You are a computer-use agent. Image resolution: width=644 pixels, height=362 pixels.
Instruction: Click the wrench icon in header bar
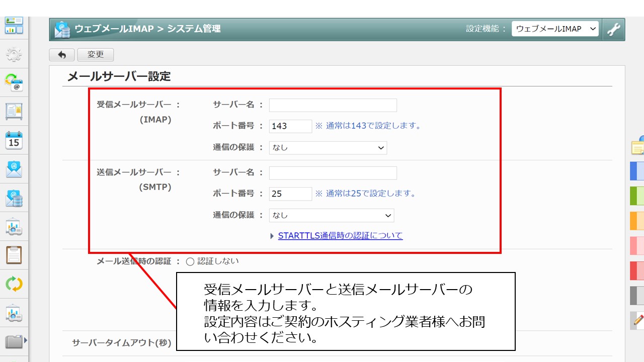click(x=613, y=29)
